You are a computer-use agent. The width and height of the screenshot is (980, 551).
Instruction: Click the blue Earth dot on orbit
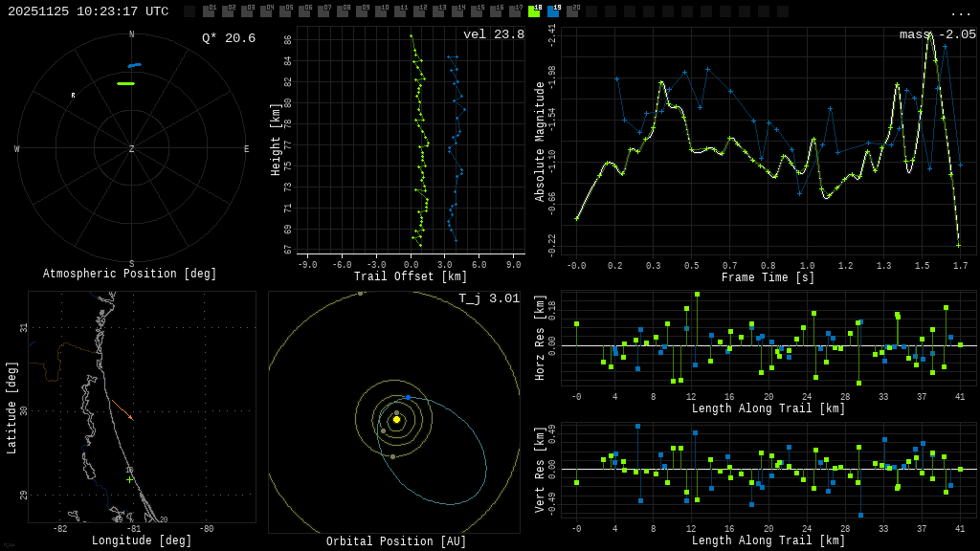pyautogui.click(x=408, y=397)
